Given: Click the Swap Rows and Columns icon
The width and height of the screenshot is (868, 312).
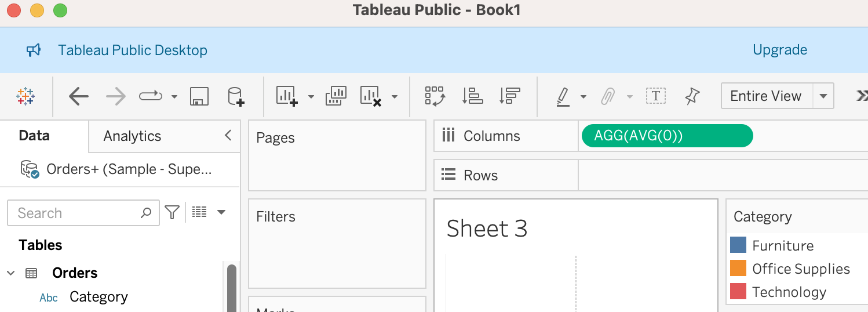Looking at the screenshot, I should click(435, 96).
